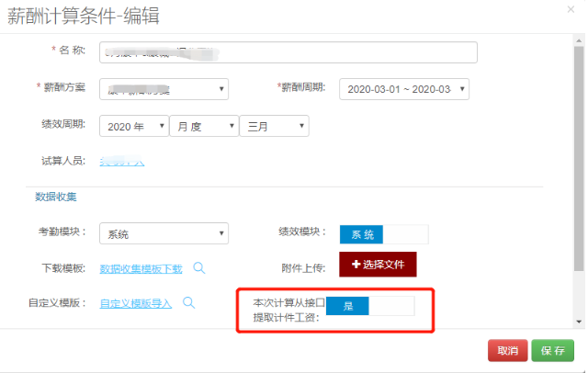Click the 选择文件 upload button

(379, 265)
